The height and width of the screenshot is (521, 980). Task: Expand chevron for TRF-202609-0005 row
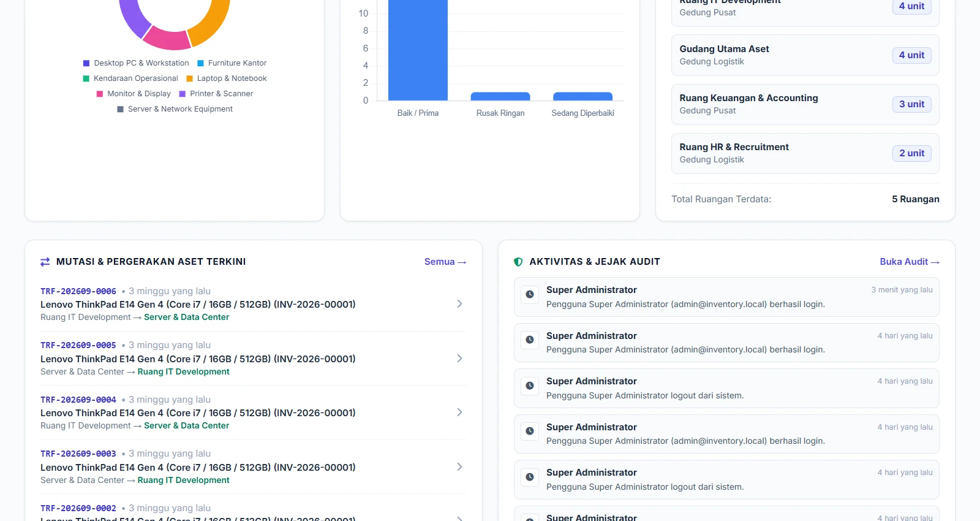[459, 358]
